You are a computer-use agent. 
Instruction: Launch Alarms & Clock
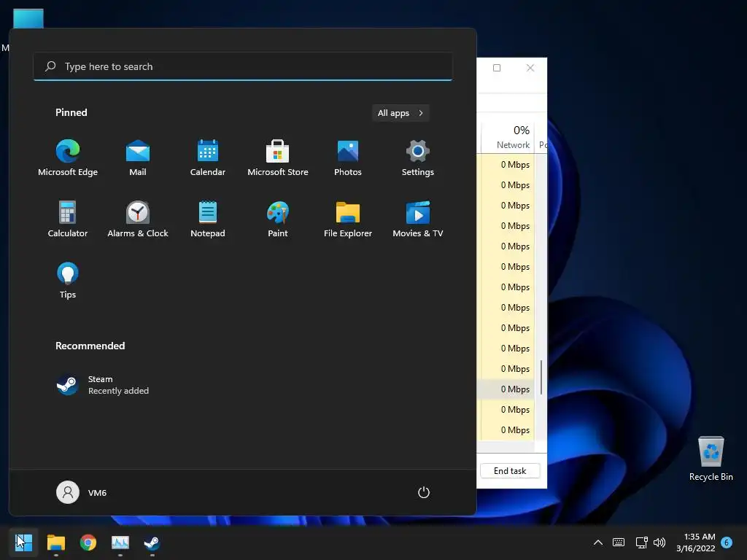tap(138, 219)
